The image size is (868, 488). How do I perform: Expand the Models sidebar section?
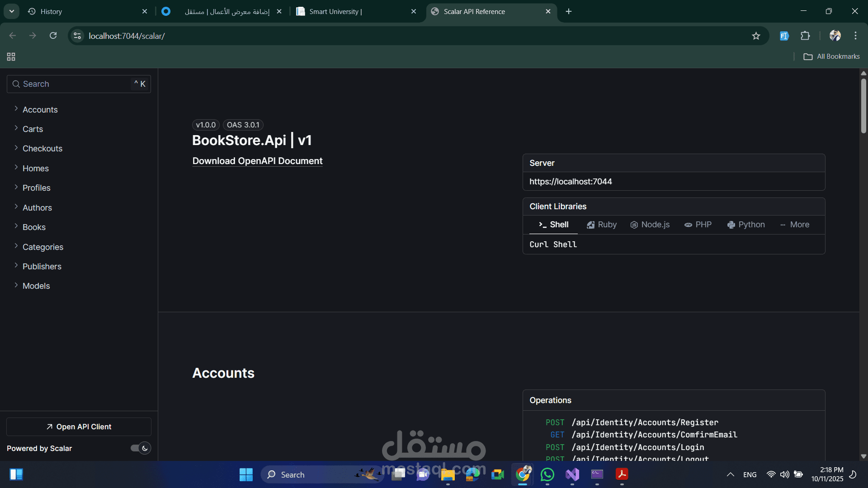pos(36,286)
